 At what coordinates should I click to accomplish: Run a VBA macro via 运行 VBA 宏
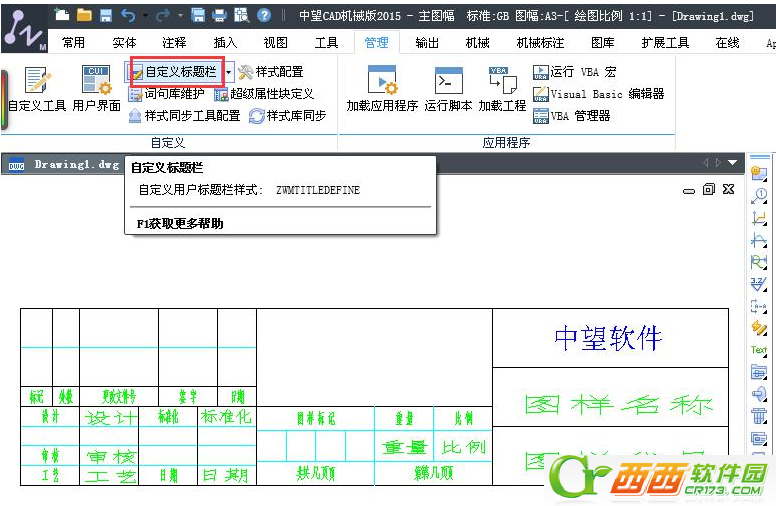pyautogui.click(x=575, y=72)
